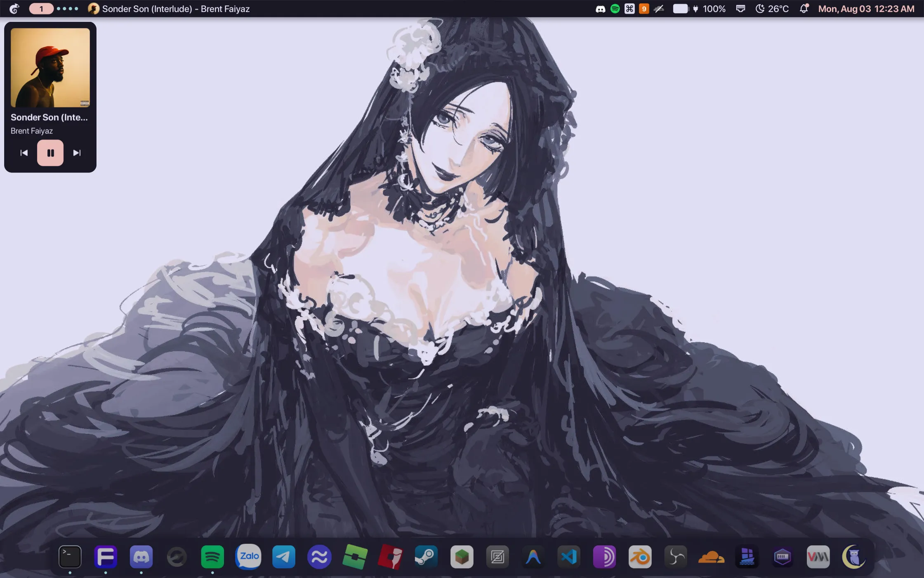Open the dark swirl app icon

(676, 557)
